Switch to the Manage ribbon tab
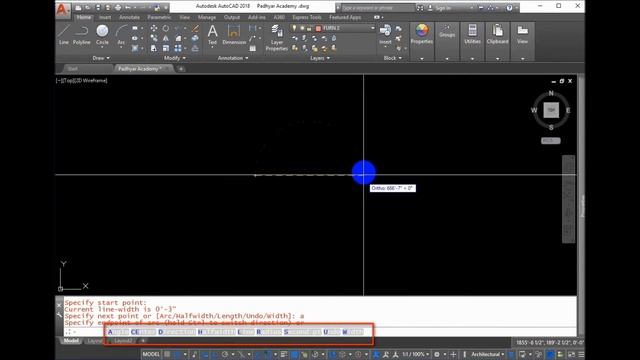The width and height of the screenshot is (640, 360). click(207, 17)
